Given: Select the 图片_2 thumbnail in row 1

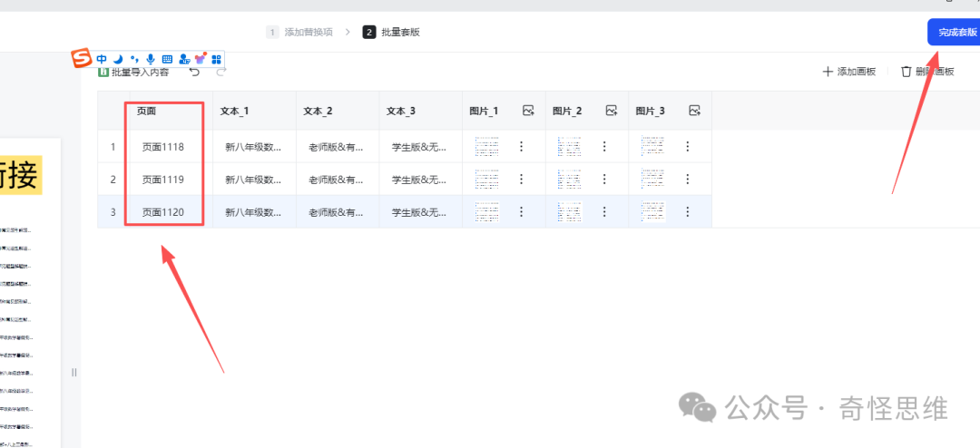Looking at the screenshot, I should (x=570, y=146).
